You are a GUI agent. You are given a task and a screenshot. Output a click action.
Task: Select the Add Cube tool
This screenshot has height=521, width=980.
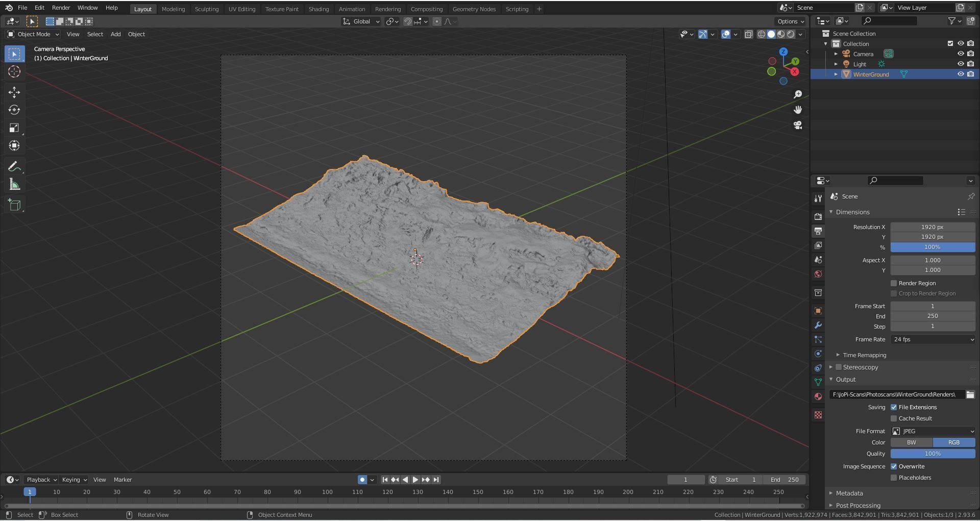(14, 205)
